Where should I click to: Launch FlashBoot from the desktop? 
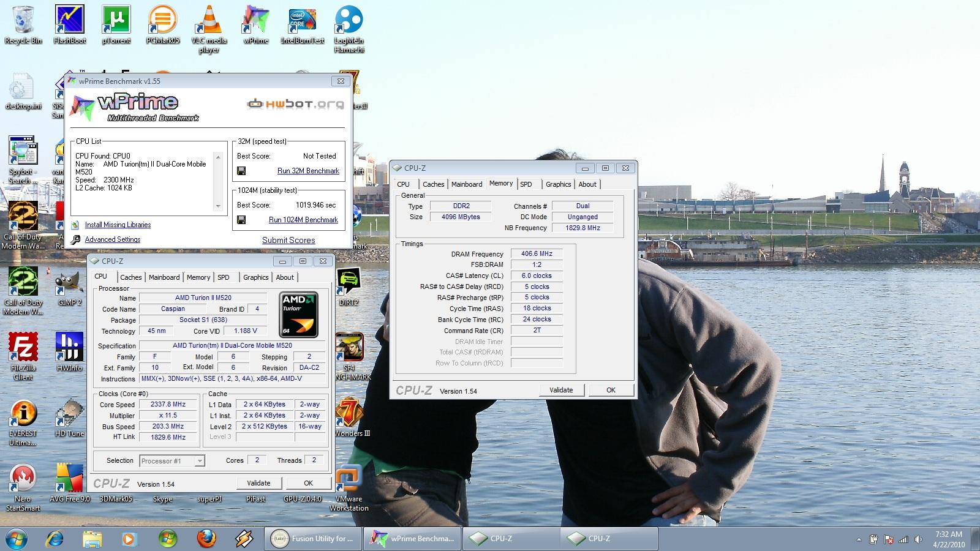[x=69, y=24]
